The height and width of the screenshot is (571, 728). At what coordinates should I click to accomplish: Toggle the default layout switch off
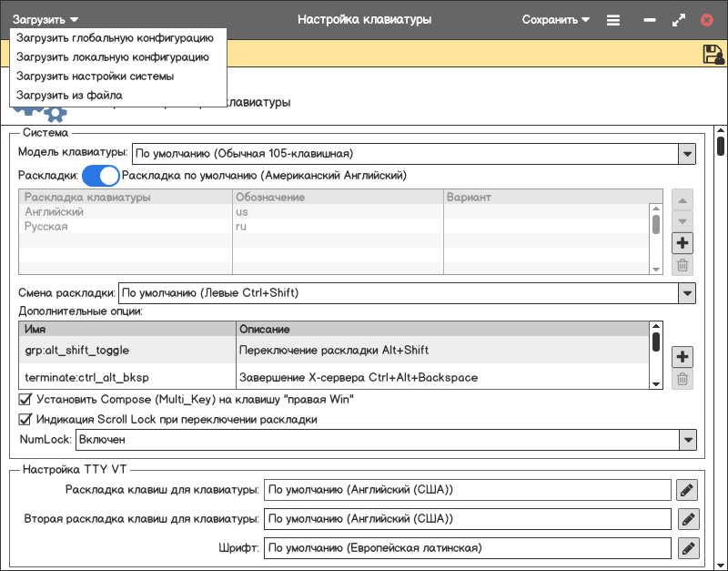click(x=100, y=175)
